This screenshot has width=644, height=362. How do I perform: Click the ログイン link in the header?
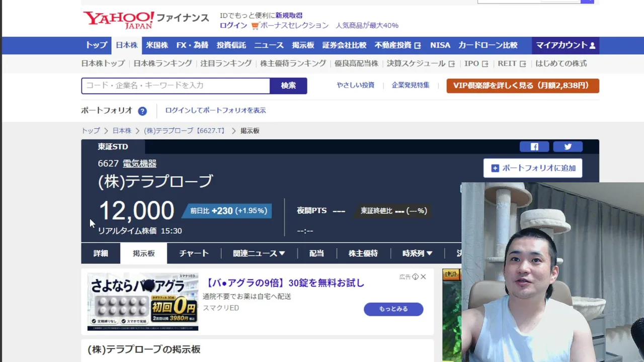[233, 26]
